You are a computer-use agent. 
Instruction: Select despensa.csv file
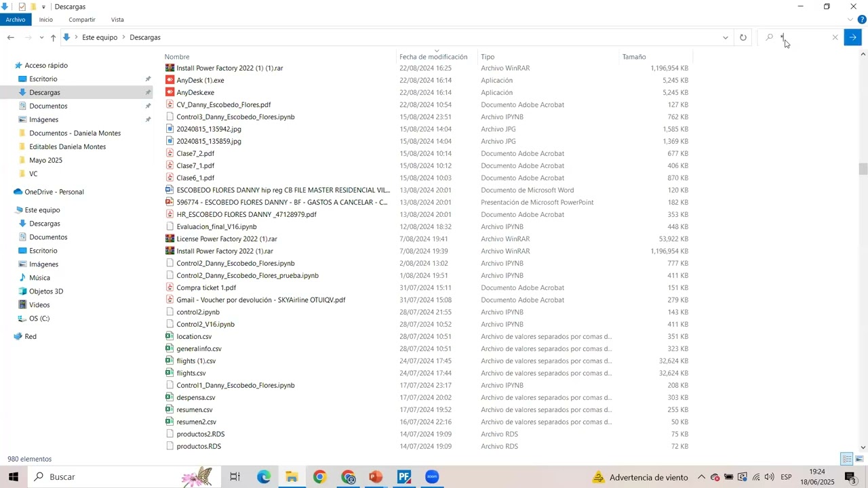(x=196, y=398)
